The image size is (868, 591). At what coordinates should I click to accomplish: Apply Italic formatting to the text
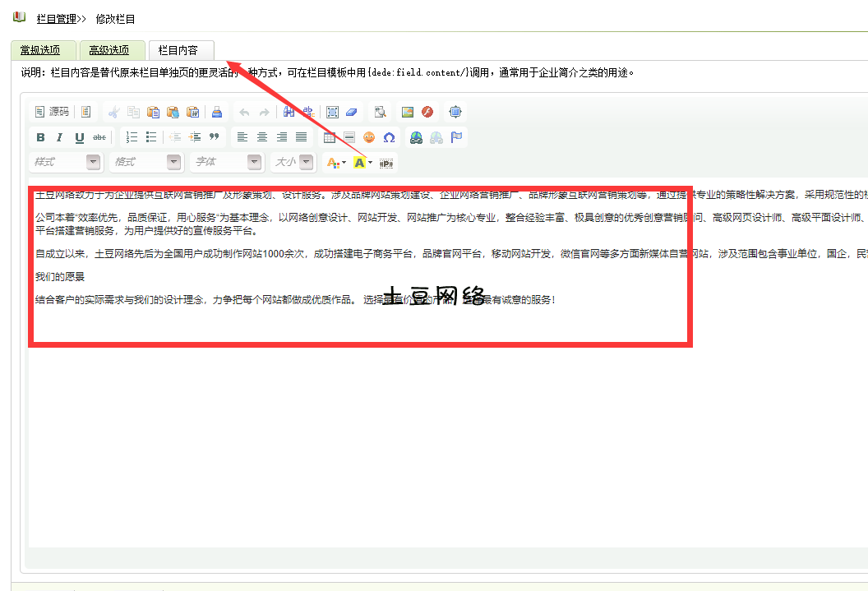pyautogui.click(x=58, y=136)
